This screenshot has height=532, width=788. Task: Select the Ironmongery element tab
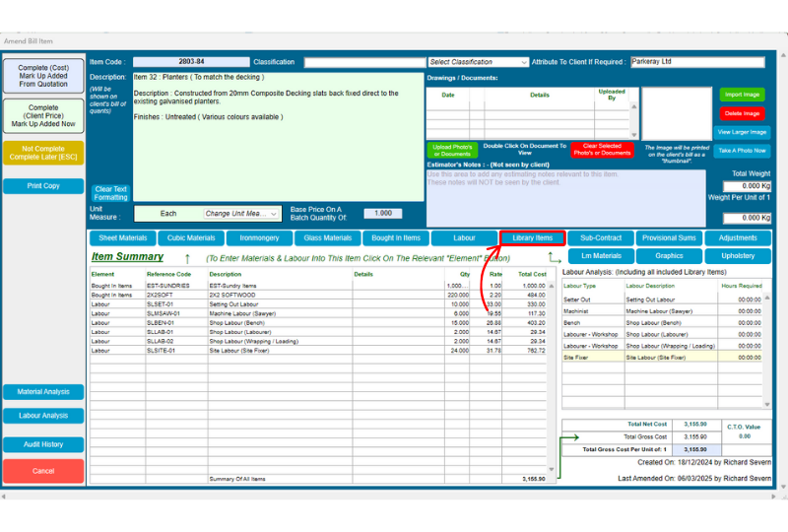259,237
